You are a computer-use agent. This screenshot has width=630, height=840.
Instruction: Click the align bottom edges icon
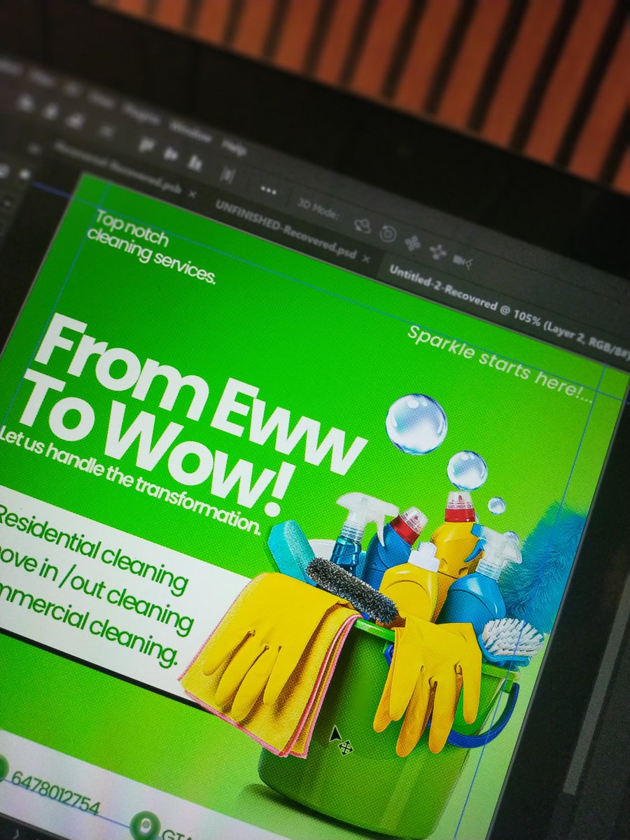(193, 162)
